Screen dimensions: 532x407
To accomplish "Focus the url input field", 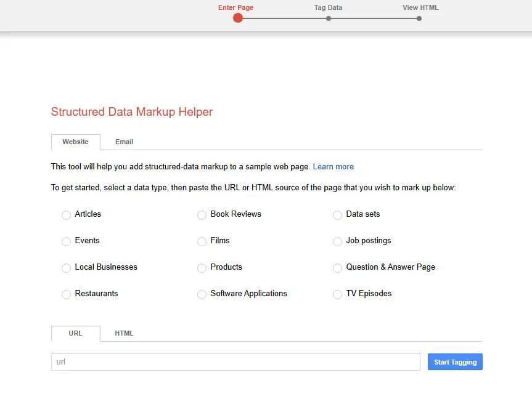I will 235,362.
